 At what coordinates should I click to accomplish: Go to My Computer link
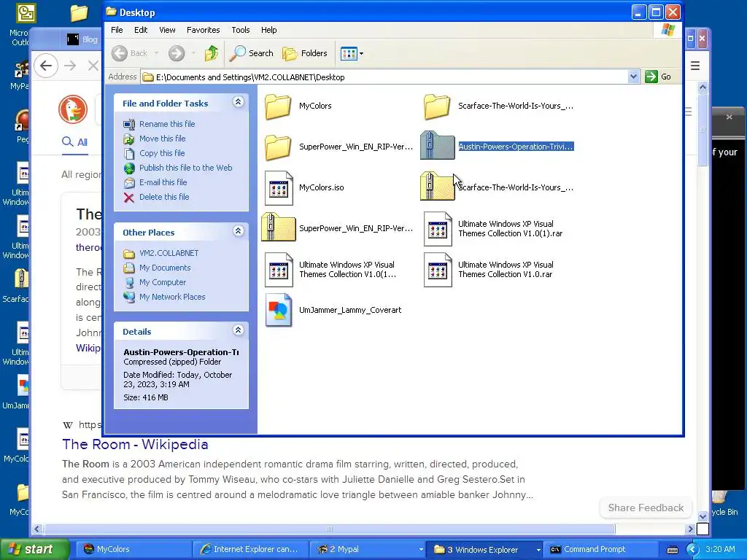163,282
